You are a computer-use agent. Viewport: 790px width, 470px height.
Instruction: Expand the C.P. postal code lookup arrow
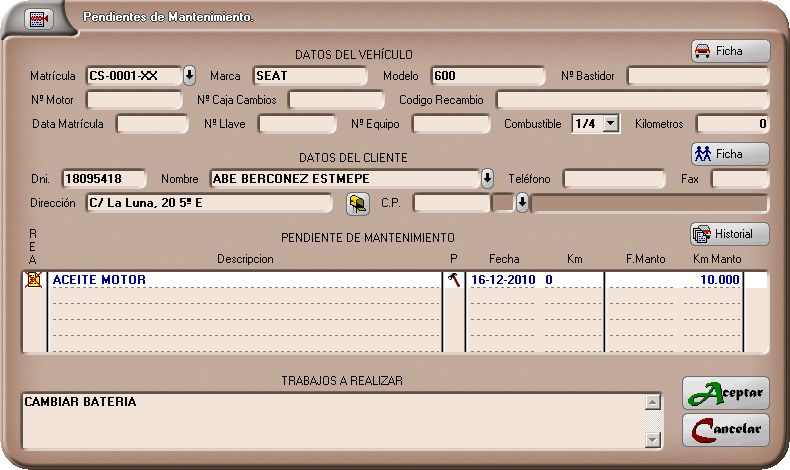point(521,203)
